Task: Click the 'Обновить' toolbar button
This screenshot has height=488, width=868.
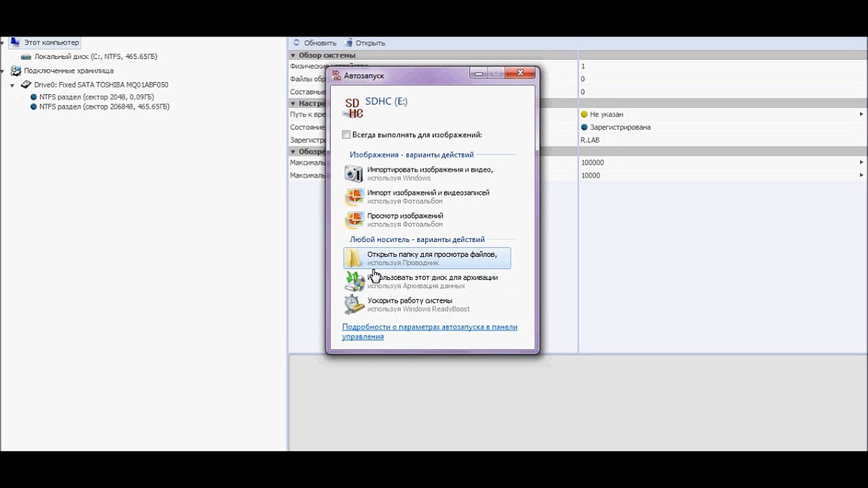Action: point(315,43)
